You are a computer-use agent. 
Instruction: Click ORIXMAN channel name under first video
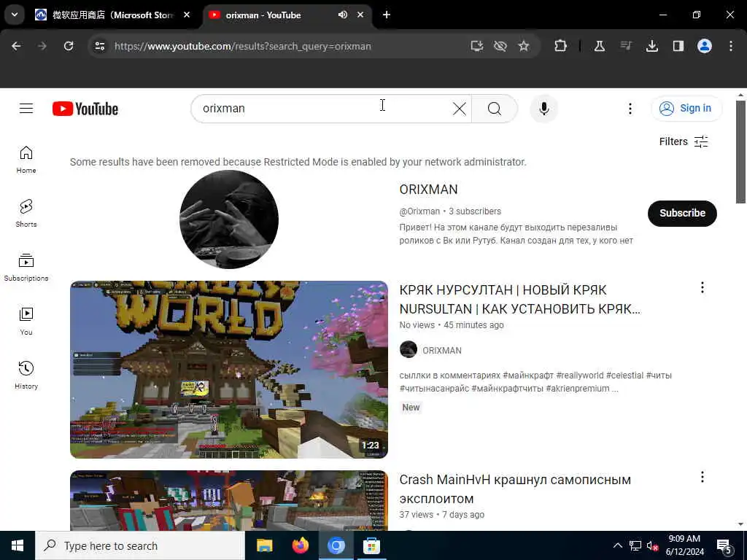[x=441, y=351]
